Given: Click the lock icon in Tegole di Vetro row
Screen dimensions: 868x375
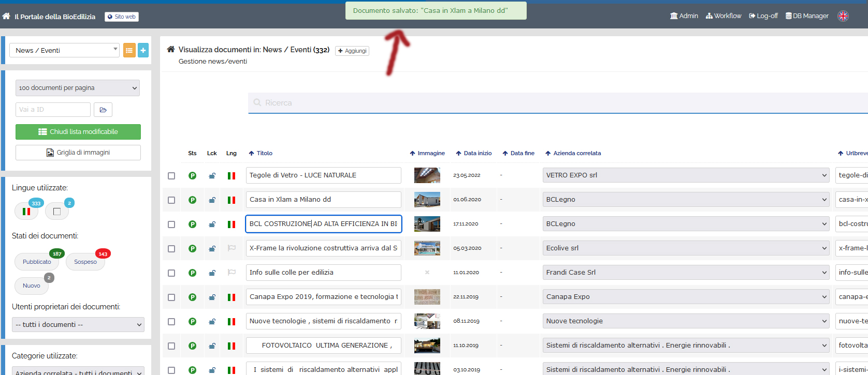Looking at the screenshot, I should (212, 176).
